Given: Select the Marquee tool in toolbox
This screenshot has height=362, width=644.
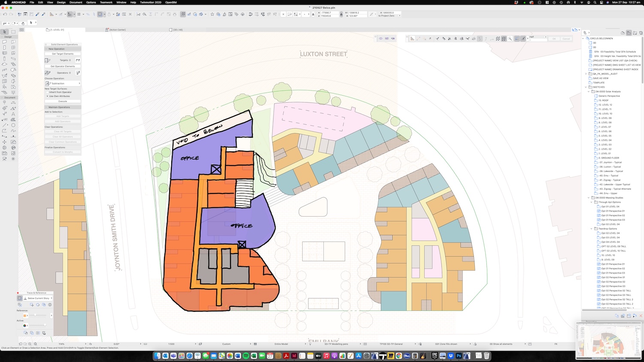Looking at the screenshot, I should point(13,32).
